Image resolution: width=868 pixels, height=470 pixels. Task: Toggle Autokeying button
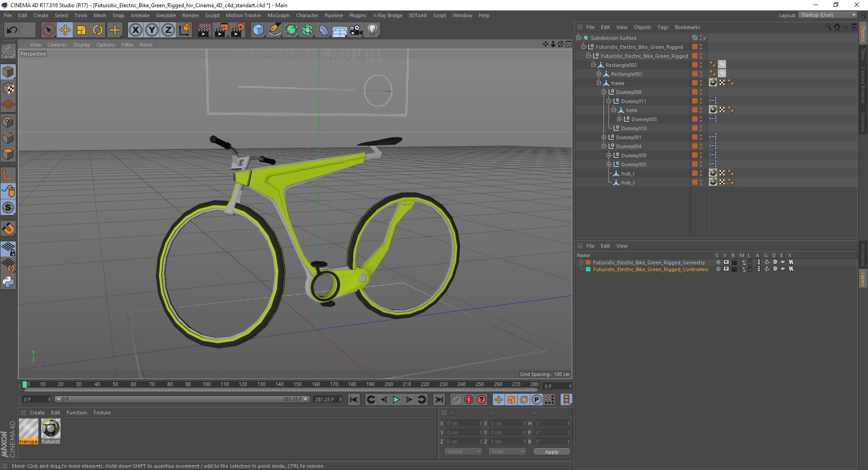pyautogui.click(x=469, y=399)
